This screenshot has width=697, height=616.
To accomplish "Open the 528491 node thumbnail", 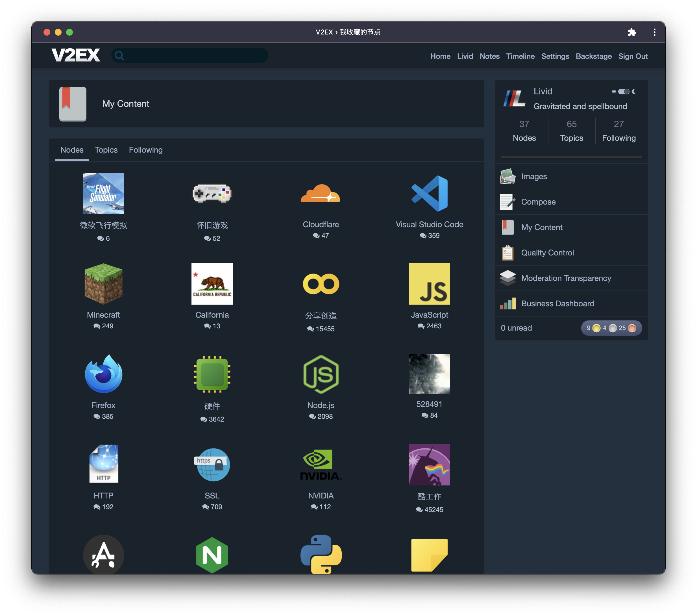I will point(429,373).
